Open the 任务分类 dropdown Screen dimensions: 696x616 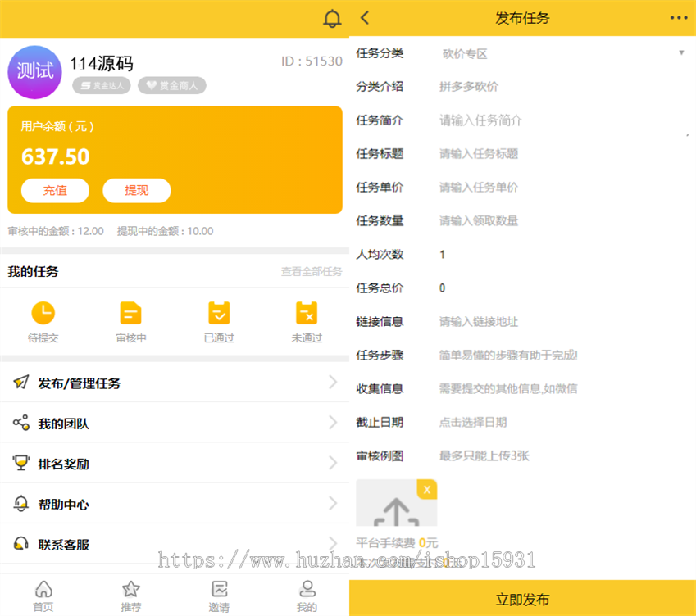point(562,54)
